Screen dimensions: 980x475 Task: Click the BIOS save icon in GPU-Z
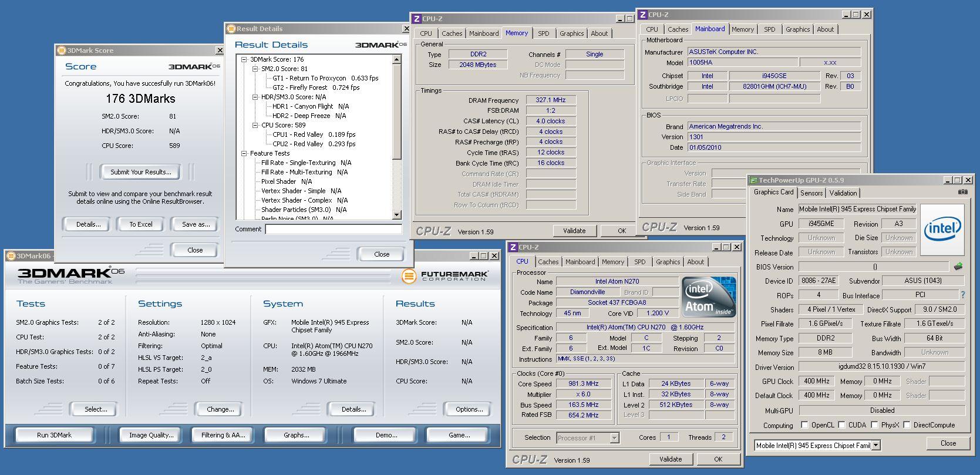point(958,267)
